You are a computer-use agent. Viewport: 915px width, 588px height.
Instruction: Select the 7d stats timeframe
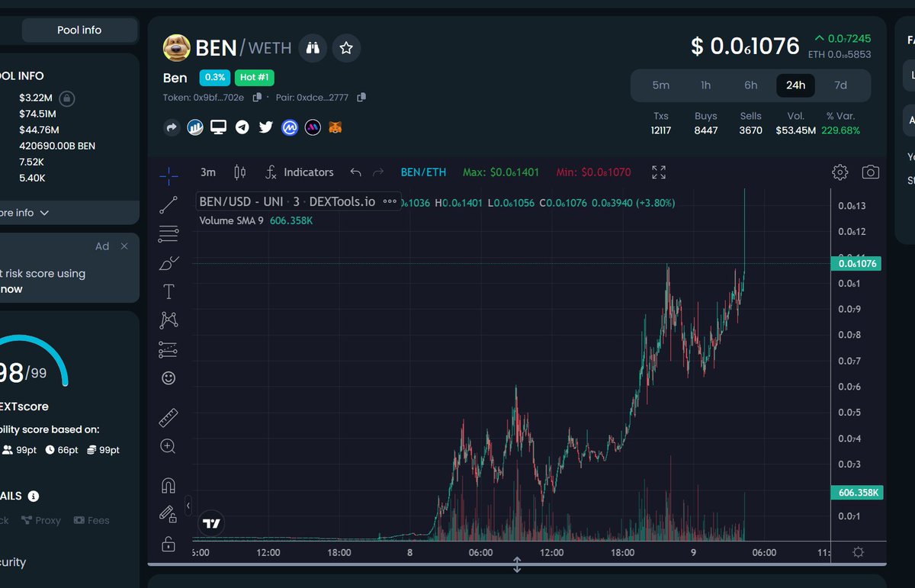pyautogui.click(x=840, y=85)
